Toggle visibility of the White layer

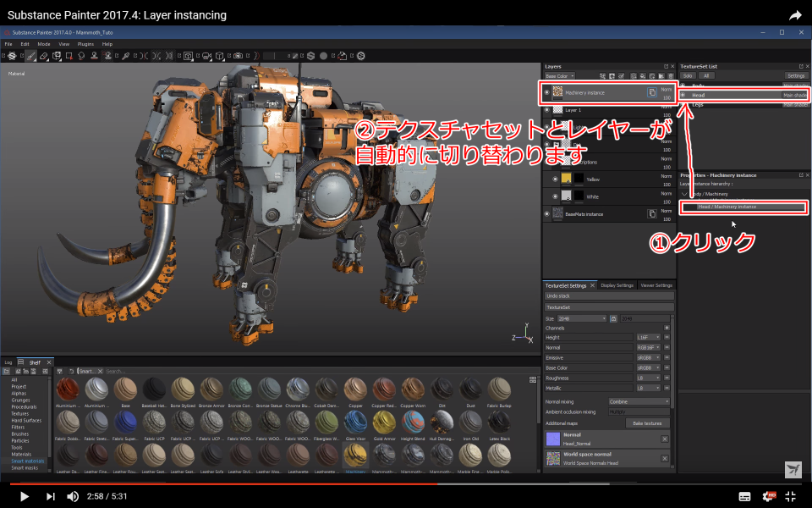555,196
